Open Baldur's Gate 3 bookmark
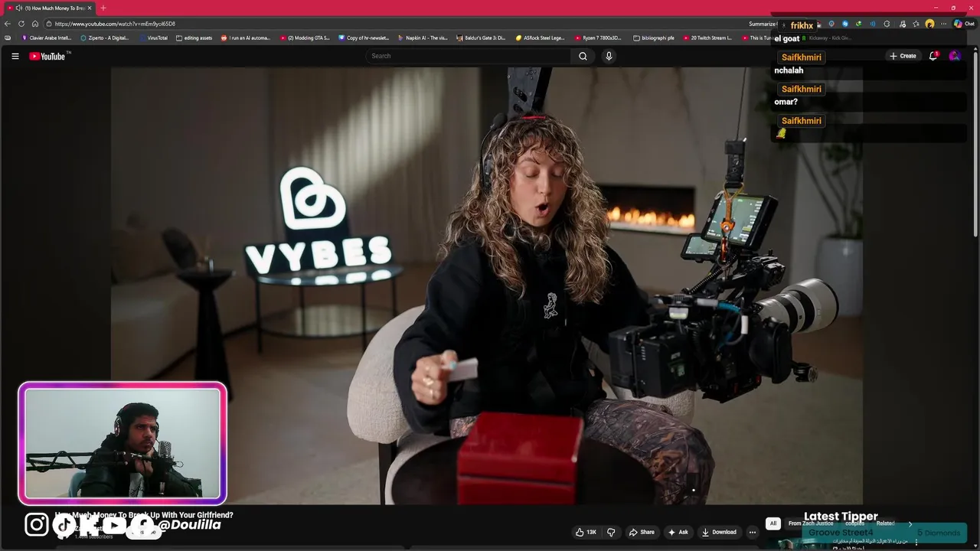The image size is (980, 551). coord(482,37)
